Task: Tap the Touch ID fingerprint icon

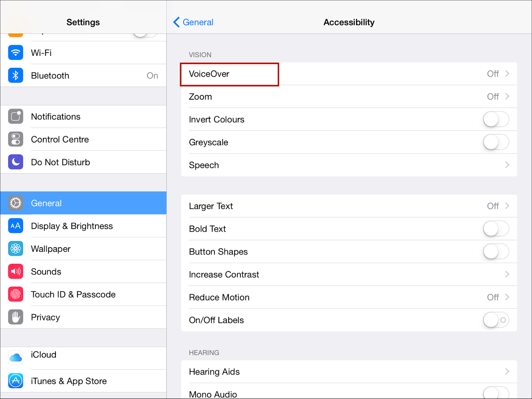Action: pyautogui.click(x=16, y=294)
